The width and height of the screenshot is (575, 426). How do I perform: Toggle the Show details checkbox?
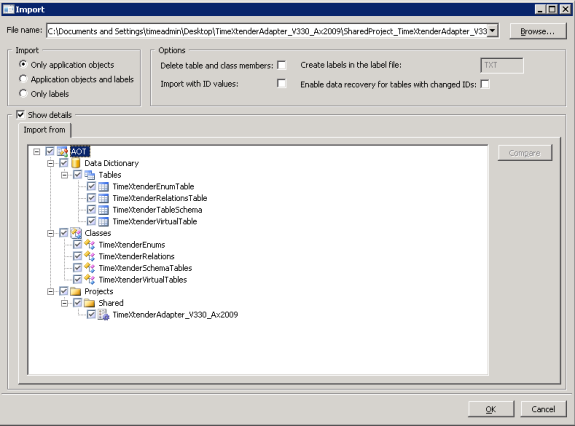click(21, 115)
